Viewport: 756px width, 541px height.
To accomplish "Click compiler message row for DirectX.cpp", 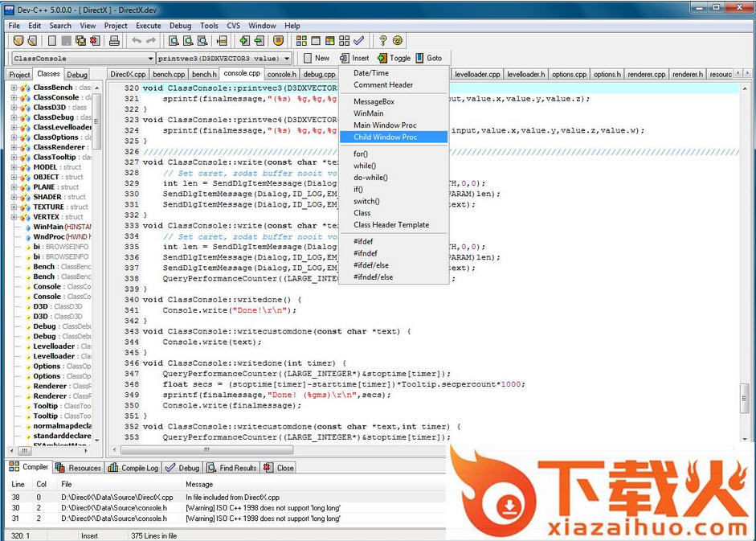I will pyautogui.click(x=227, y=497).
